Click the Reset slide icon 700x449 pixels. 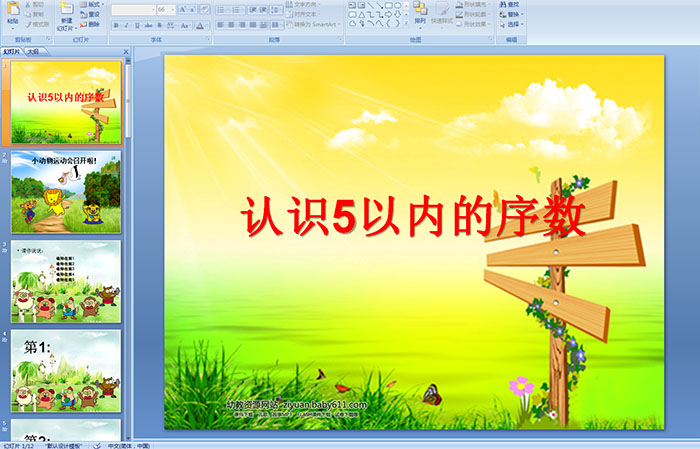point(83,14)
